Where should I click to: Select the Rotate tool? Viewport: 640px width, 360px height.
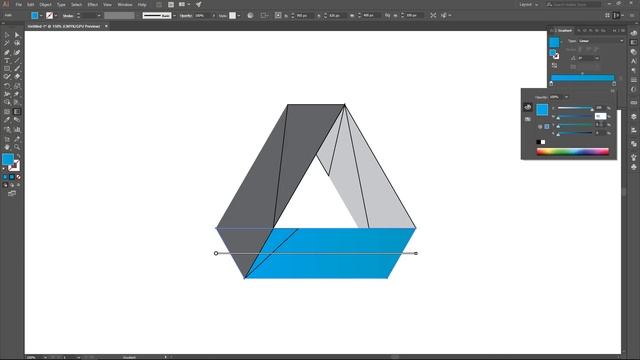[7, 86]
